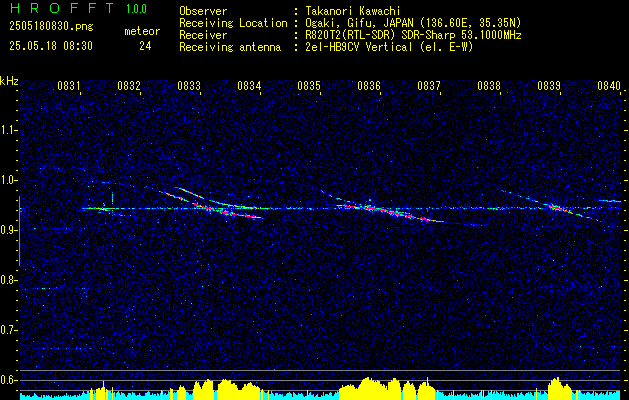
Task: Click the 0835 time marker
Action: click(x=309, y=85)
